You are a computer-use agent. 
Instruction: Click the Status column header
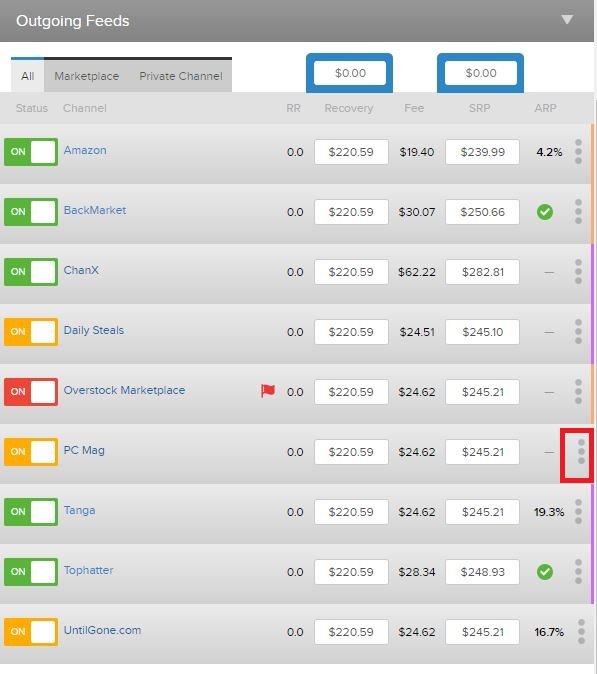[x=32, y=108]
